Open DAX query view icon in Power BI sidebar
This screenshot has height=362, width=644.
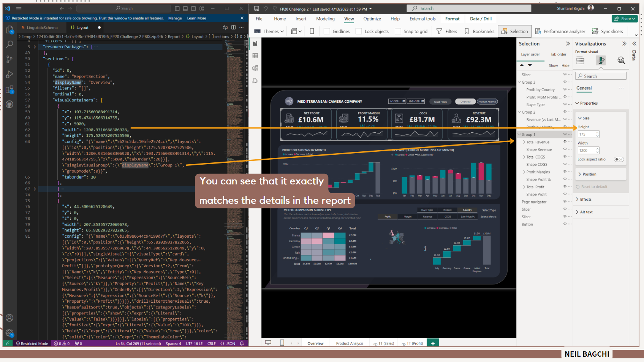255,81
